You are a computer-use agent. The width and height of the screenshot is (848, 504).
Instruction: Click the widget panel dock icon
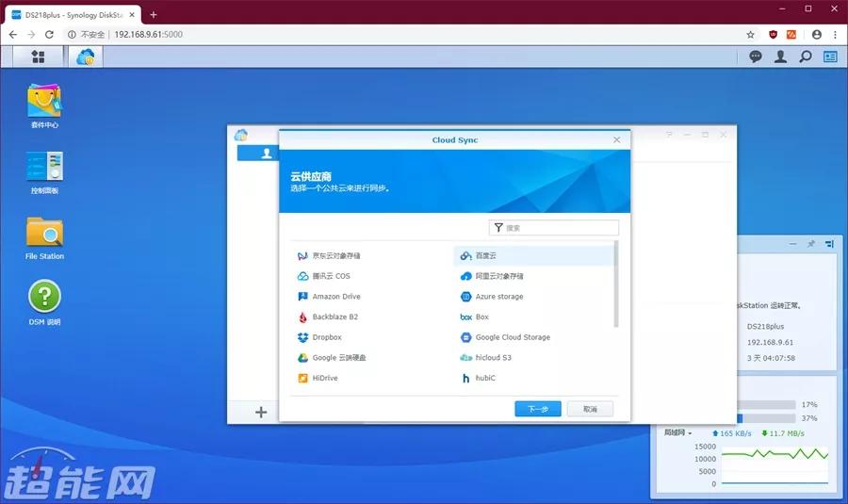[829, 244]
